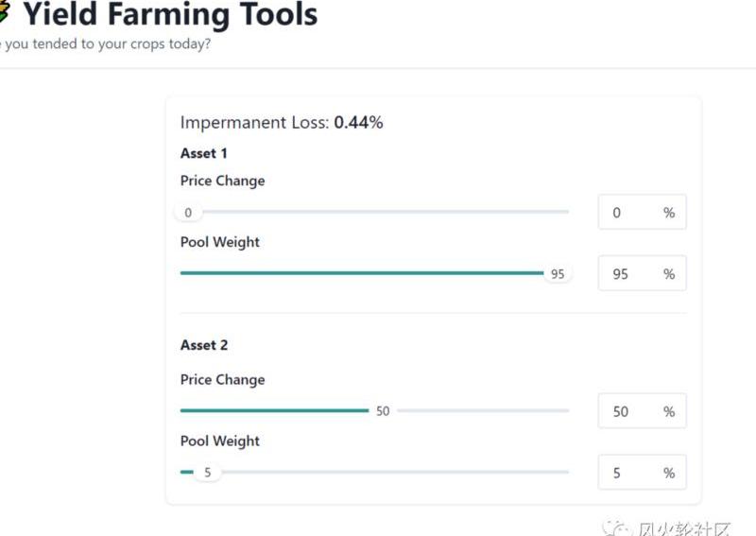Click Asset 1 Pool Weight slider handle at 95
The image size is (756, 536).
click(558, 274)
